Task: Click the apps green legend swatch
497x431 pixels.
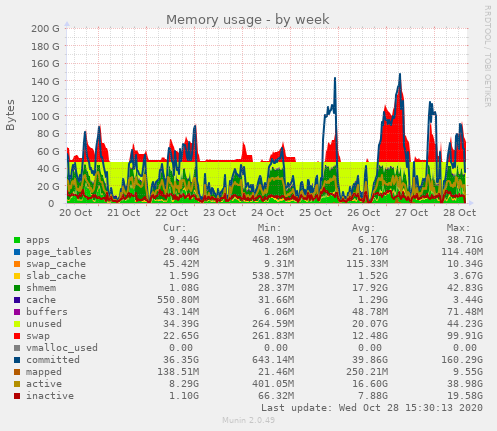Action: coord(17,240)
